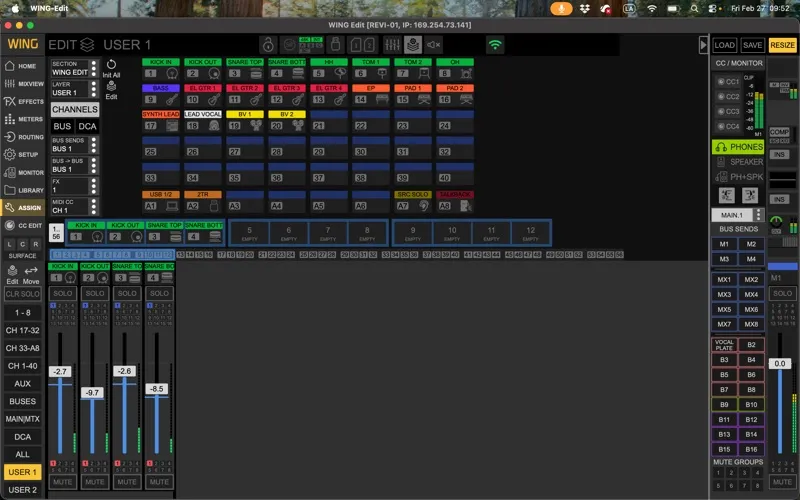This screenshot has width=800, height=500.
Task: Click the muted speaker icon in toolbar
Action: point(434,45)
